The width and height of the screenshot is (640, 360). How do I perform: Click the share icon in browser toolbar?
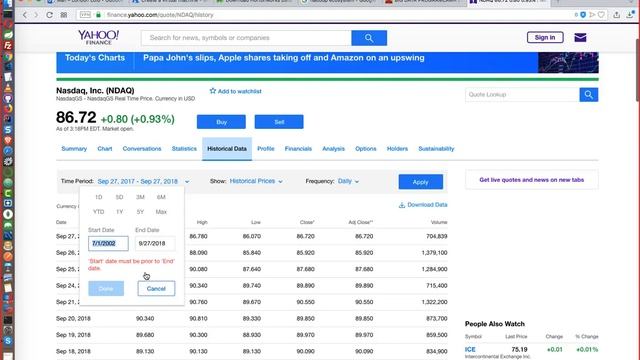tap(616, 15)
